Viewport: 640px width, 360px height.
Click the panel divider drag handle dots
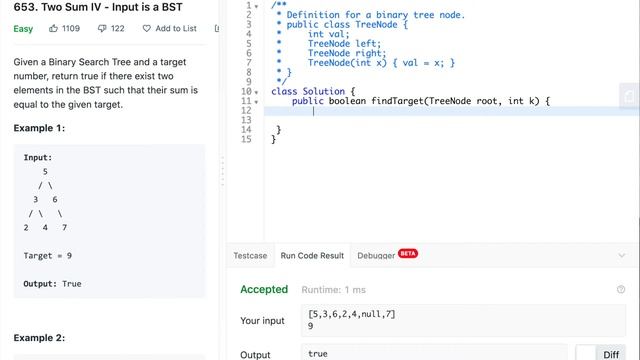tap(222, 171)
